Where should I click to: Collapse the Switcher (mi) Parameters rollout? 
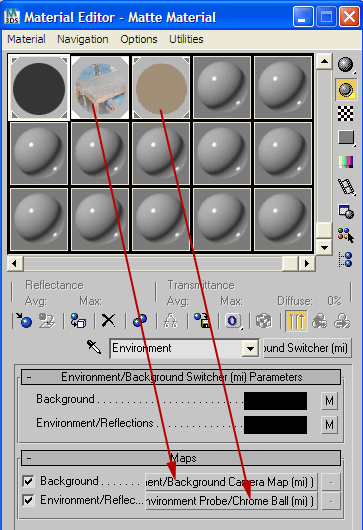[x=181, y=377]
